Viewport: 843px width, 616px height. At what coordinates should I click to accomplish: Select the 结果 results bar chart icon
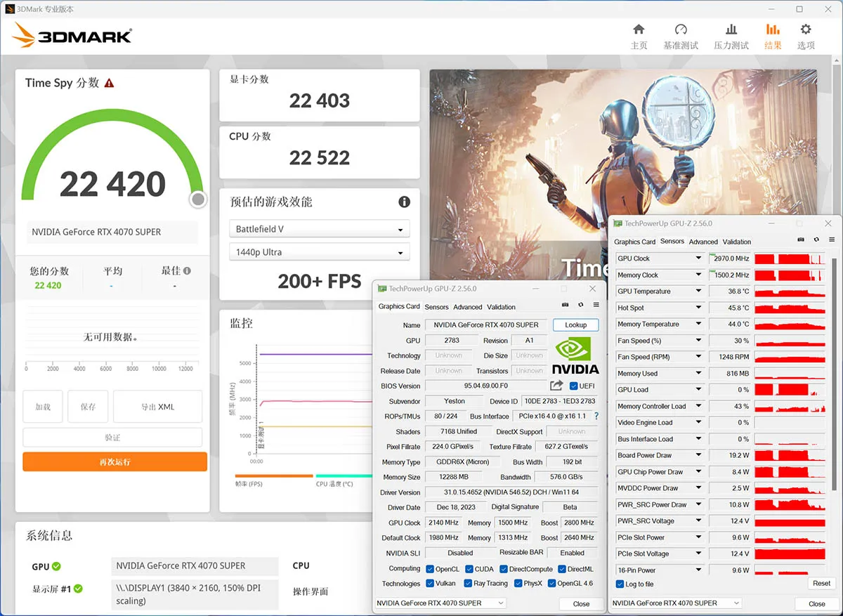pyautogui.click(x=773, y=30)
